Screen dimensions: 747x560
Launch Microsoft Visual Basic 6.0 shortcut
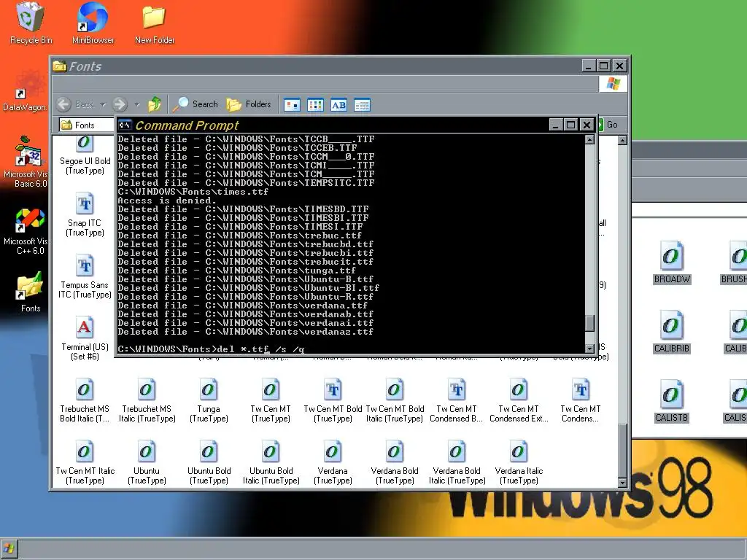click(x=26, y=162)
